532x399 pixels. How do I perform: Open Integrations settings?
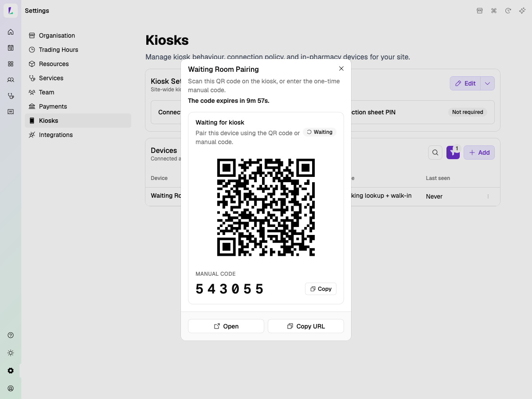point(78,135)
